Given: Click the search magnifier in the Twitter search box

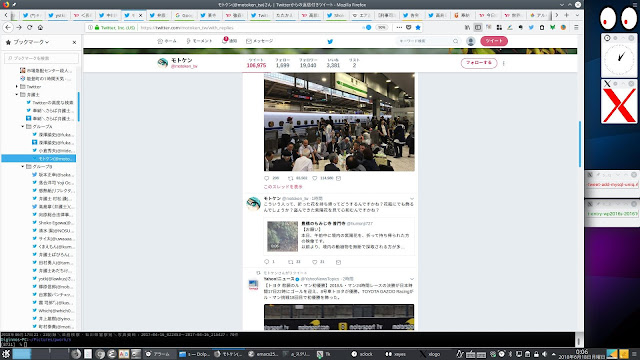Looking at the screenshot, I should click(x=456, y=41).
